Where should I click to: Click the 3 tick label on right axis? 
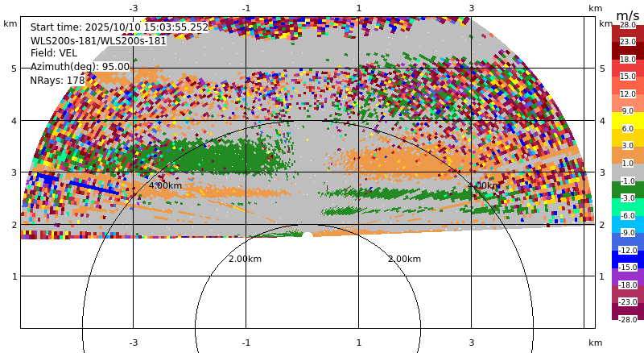click(x=602, y=172)
